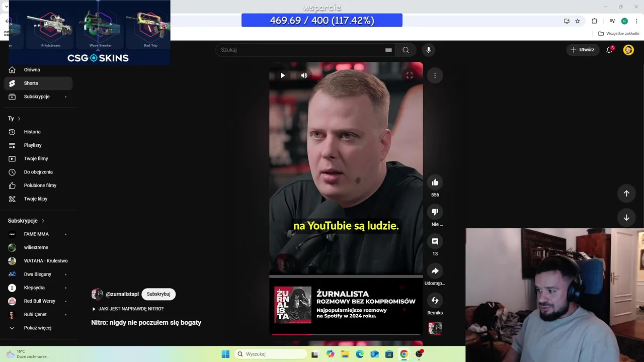Open WATAHA - Krulestwo channel
Screen dimensions: 644x362
[x=38, y=261]
